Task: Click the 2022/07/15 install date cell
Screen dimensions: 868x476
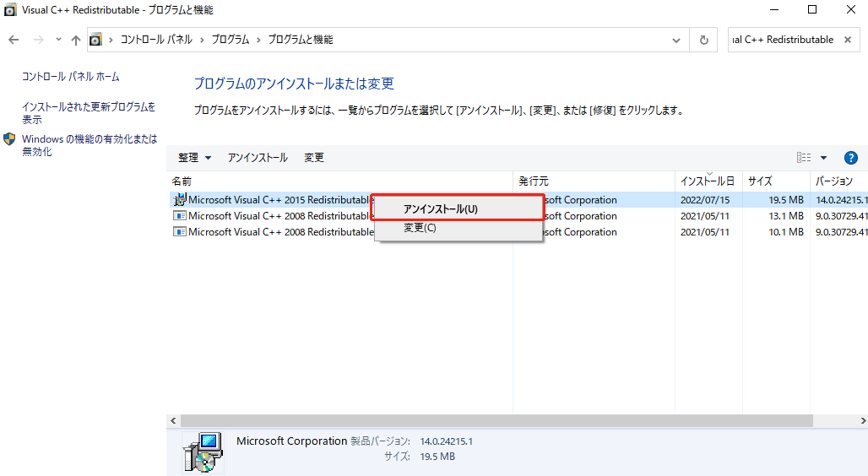Action: (x=705, y=200)
